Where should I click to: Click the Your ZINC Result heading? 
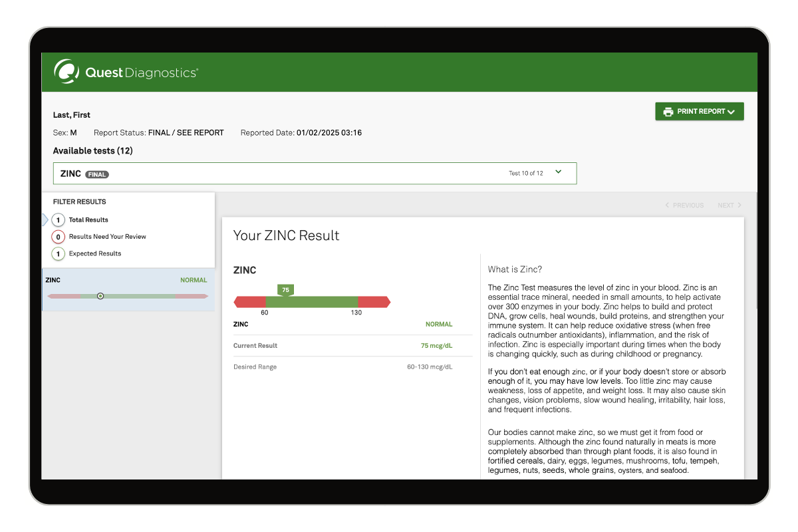[x=286, y=235]
